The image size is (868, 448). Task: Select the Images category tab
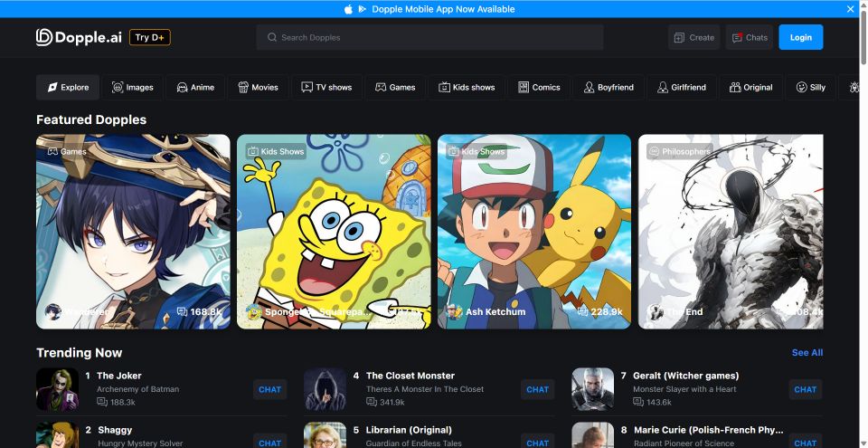point(132,88)
